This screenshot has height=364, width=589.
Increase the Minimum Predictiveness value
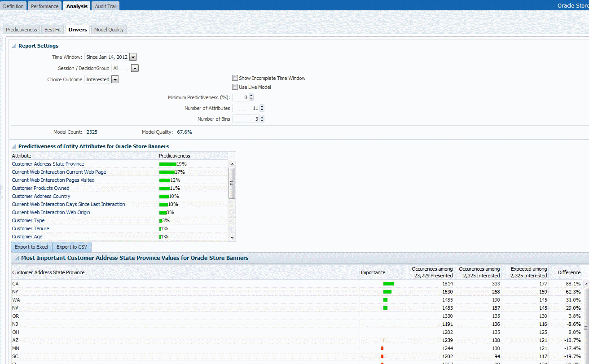click(251, 96)
